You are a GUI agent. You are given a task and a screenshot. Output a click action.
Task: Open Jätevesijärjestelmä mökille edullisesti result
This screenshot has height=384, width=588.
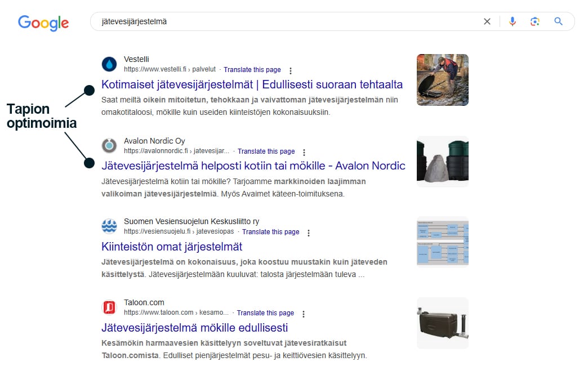pyautogui.click(x=195, y=328)
